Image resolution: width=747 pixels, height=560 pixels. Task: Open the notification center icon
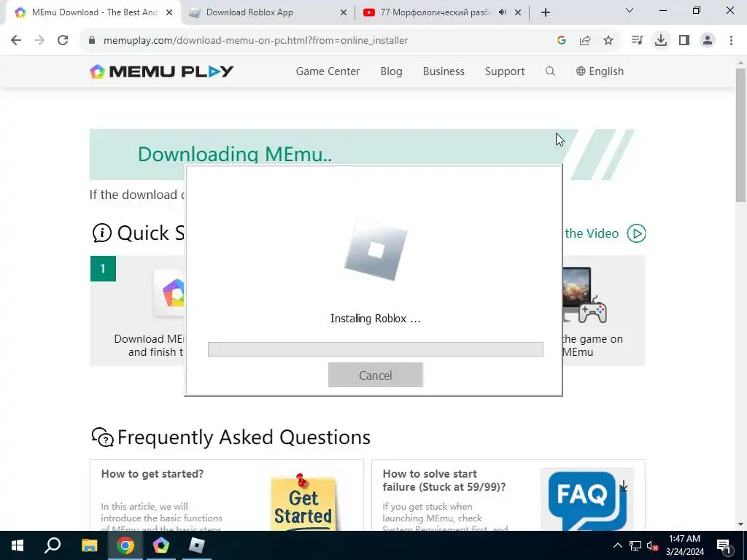point(724,545)
